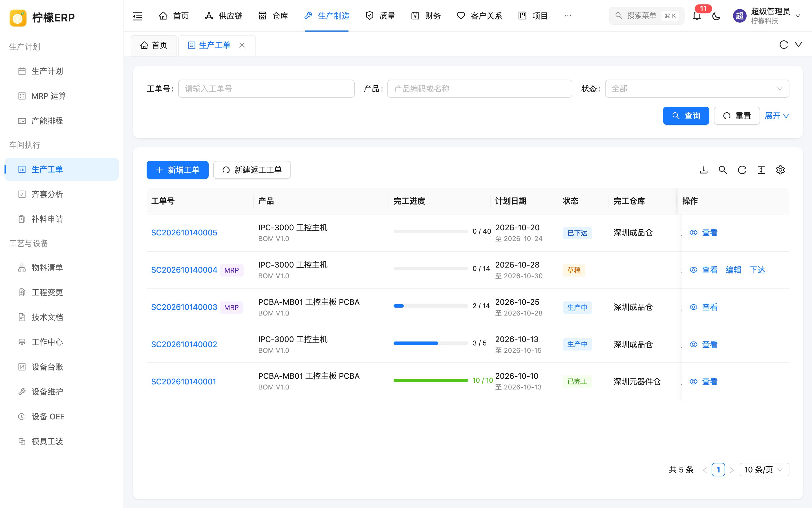Image resolution: width=812 pixels, height=508 pixels.
Task: View work order SC202610140003 via 查看
Action: [704, 307]
